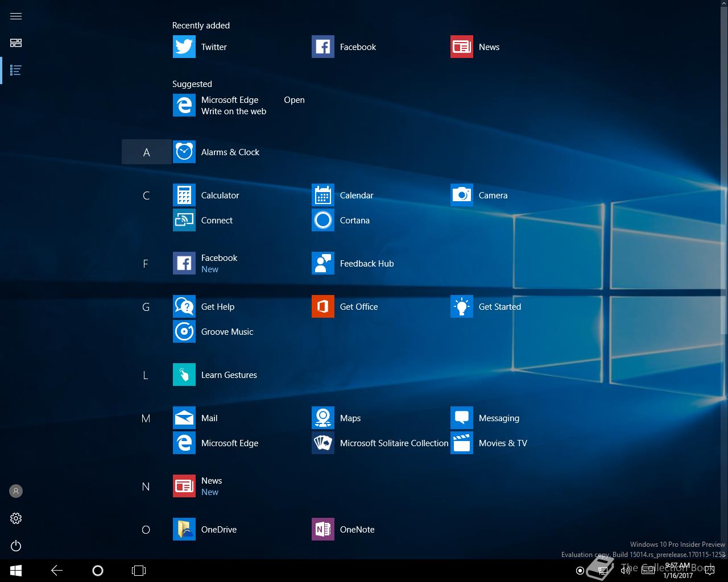Click the letter N group header
Image resolution: width=728 pixels, height=582 pixels.
pyautogui.click(x=146, y=487)
